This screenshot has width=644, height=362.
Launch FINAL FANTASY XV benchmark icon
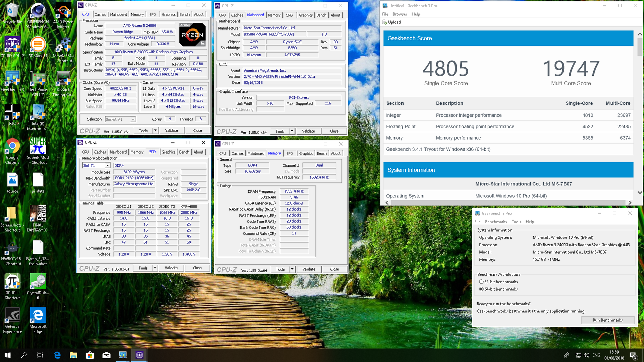coord(38,219)
